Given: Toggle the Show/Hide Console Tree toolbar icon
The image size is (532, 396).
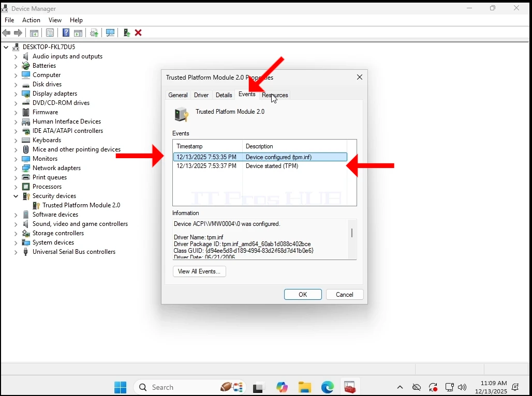Looking at the screenshot, I should (x=34, y=33).
